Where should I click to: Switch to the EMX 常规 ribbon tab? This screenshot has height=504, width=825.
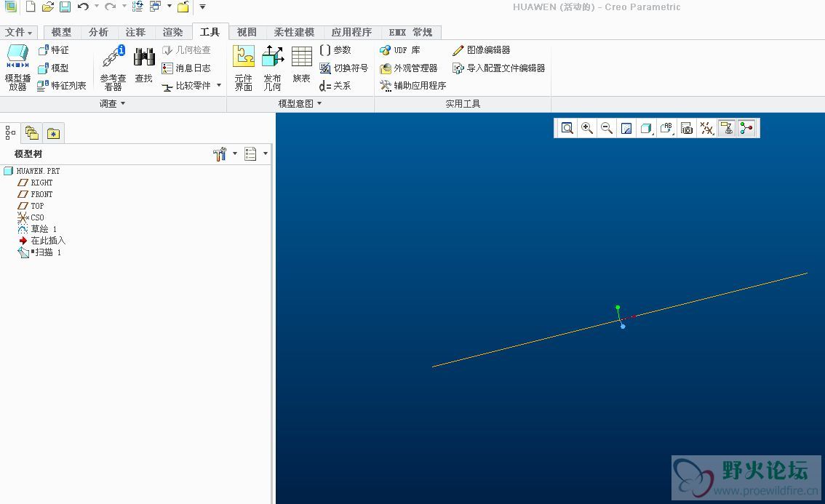point(411,32)
